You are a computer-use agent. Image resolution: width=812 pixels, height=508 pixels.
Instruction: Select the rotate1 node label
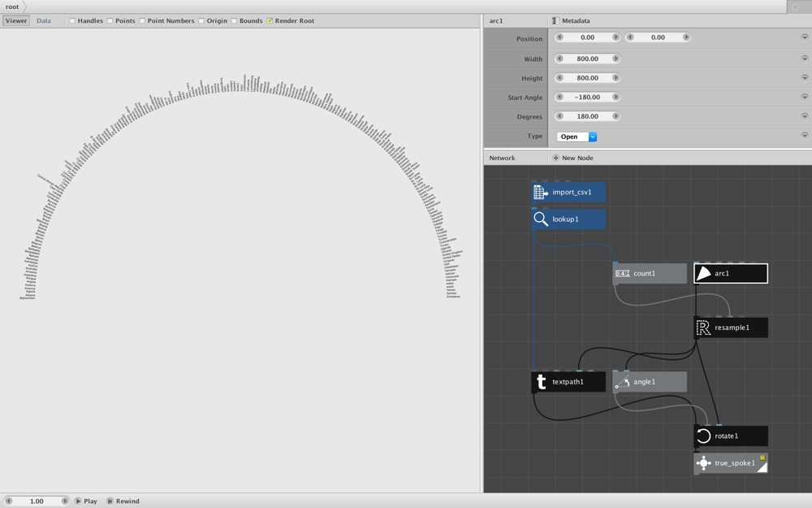[726, 436]
